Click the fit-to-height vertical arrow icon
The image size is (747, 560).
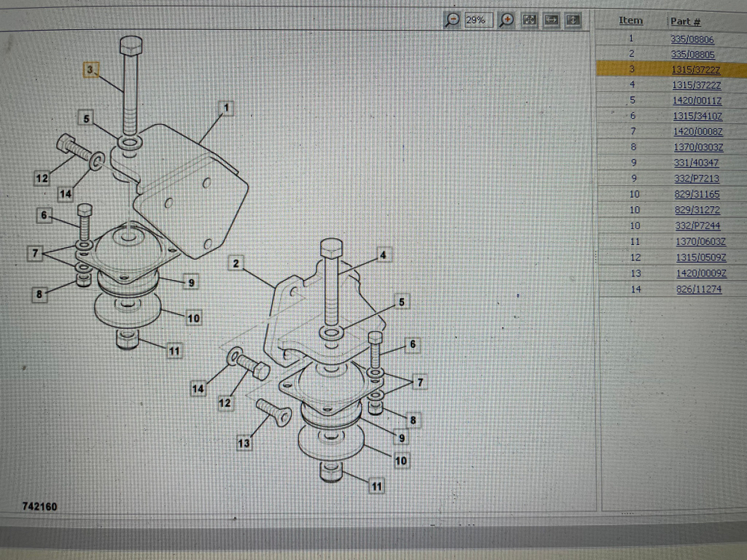[x=573, y=20]
